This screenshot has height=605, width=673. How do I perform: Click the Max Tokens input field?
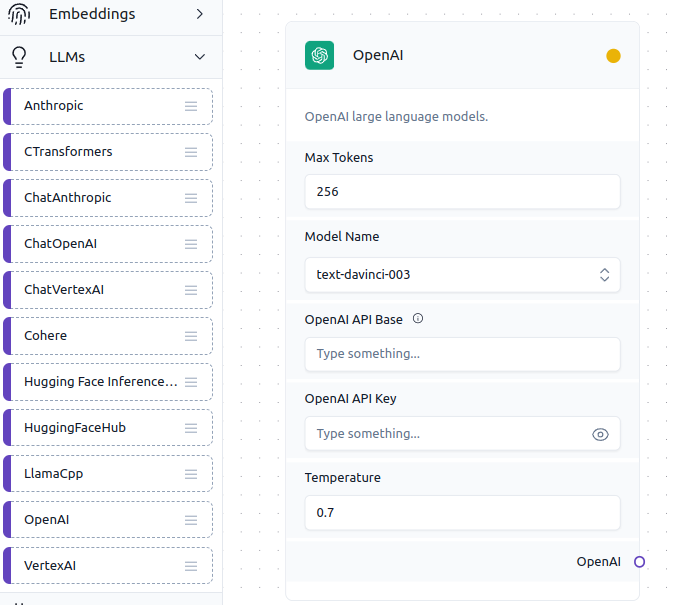pos(462,192)
